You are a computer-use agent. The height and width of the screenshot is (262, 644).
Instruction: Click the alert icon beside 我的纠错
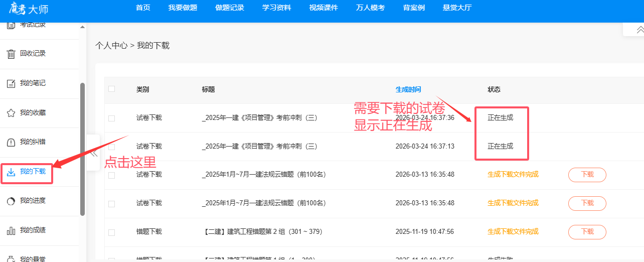[11, 143]
